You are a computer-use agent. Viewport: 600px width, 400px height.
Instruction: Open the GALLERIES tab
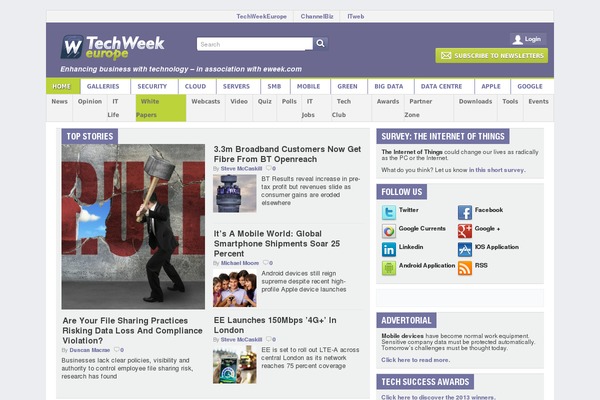pos(103,86)
